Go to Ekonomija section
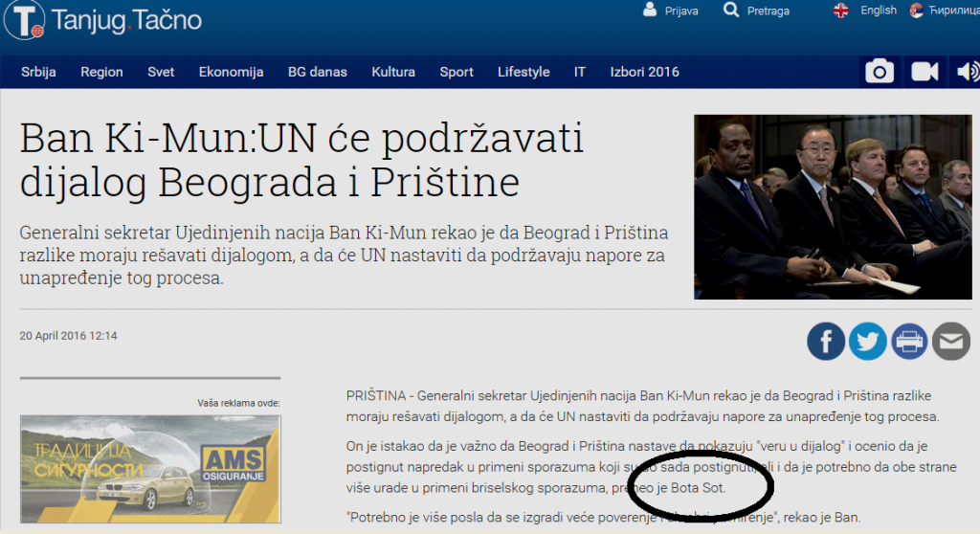980x534 pixels. click(231, 72)
